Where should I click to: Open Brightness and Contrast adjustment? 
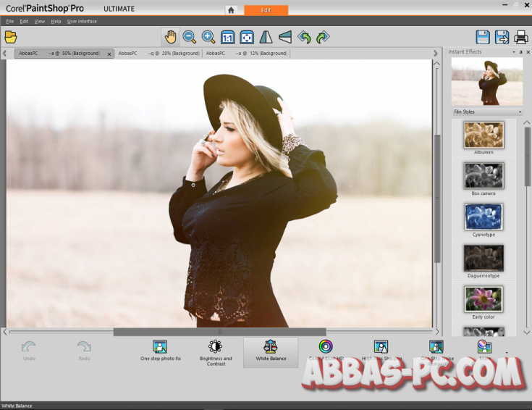pos(216,353)
